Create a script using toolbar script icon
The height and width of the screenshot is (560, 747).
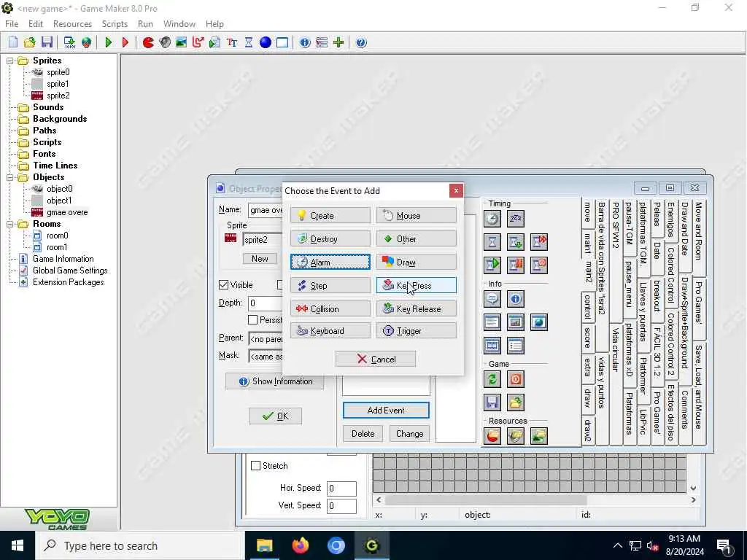pos(215,42)
